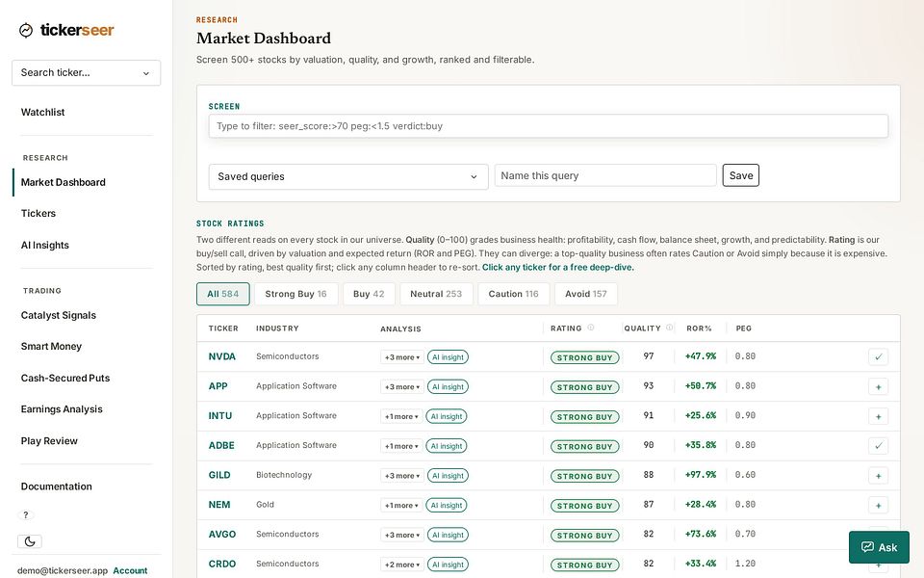Image resolution: width=924 pixels, height=578 pixels.
Task: Expand +1 more analysis for NEM
Action: [401, 506]
